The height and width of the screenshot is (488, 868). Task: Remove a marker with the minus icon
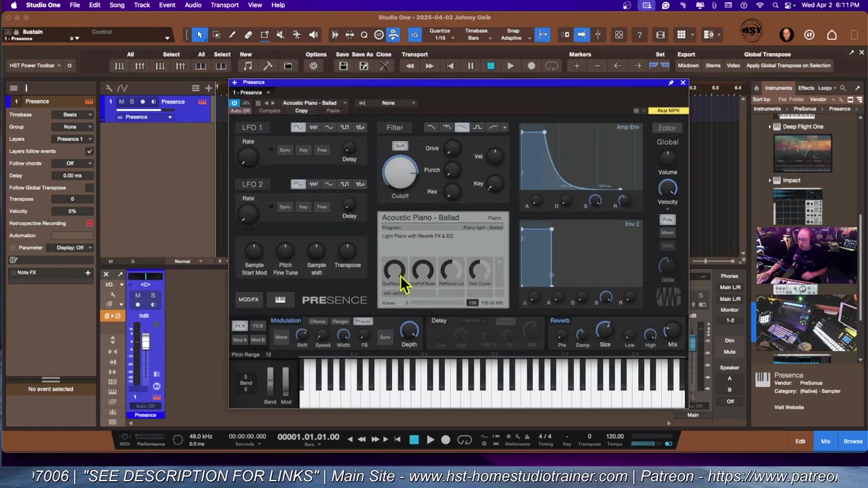coord(597,66)
